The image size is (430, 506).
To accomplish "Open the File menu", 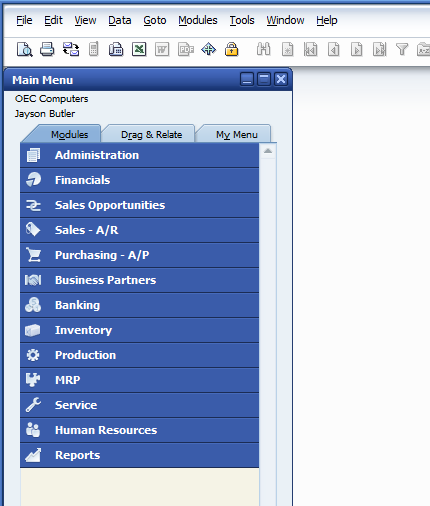I will click(24, 20).
